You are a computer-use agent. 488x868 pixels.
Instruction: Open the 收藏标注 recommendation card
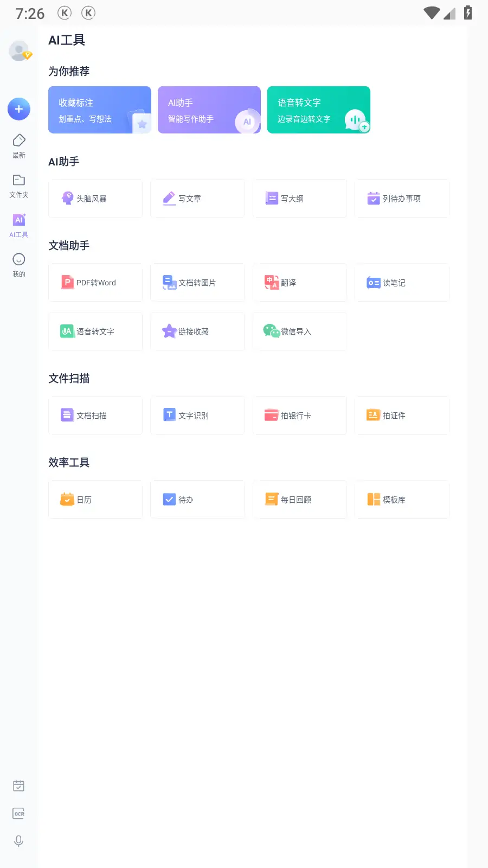(x=100, y=110)
